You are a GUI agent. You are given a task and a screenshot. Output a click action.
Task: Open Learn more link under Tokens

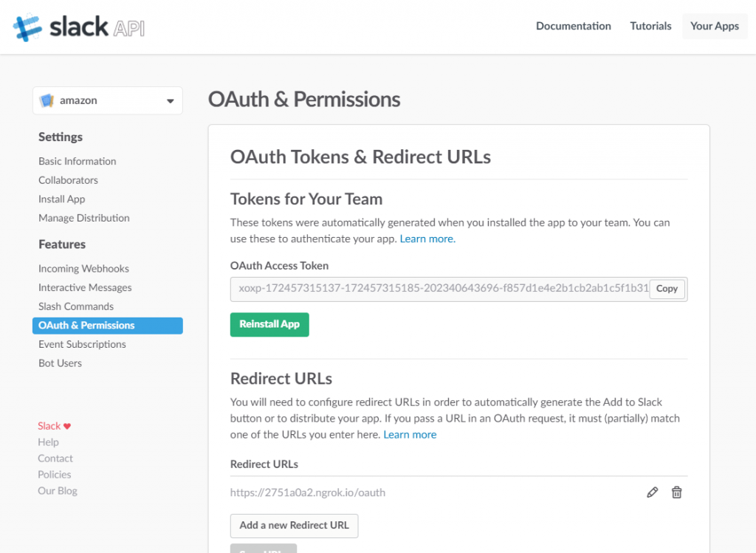(x=427, y=238)
